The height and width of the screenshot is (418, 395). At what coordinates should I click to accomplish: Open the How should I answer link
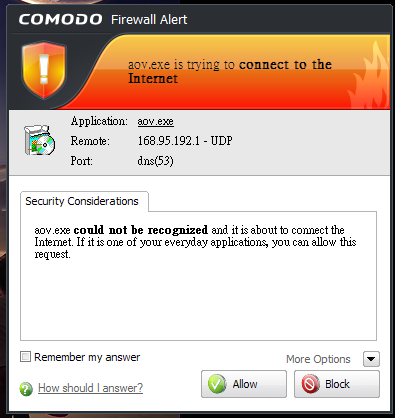click(90, 388)
